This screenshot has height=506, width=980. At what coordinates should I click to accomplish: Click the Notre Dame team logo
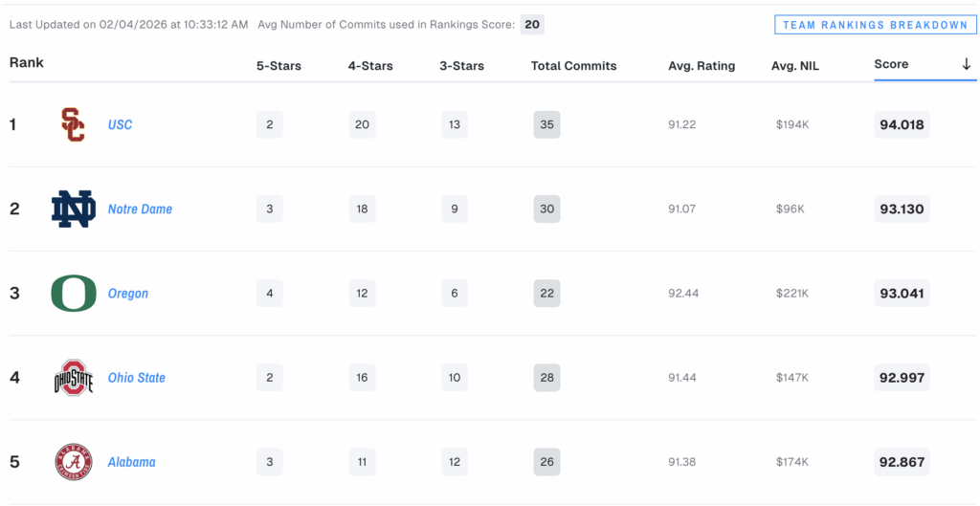coord(74,209)
